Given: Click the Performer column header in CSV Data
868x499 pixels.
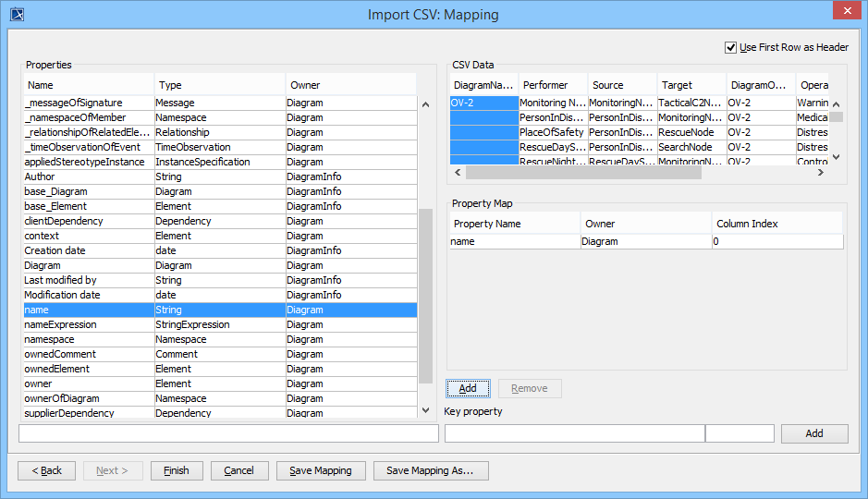Looking at the screenshot, I should [x=553, y=85].
